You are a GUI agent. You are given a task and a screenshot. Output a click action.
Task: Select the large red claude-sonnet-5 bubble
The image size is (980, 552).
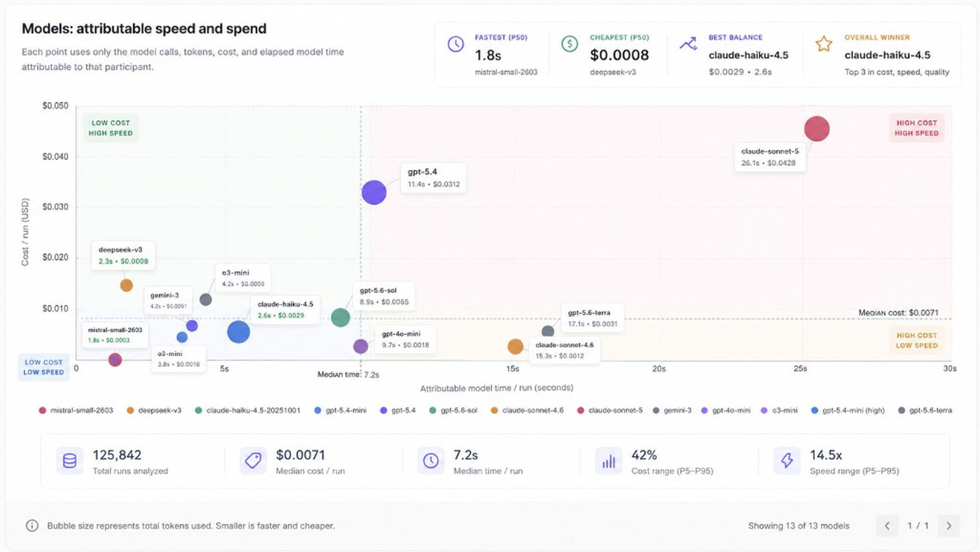[816, 129]
